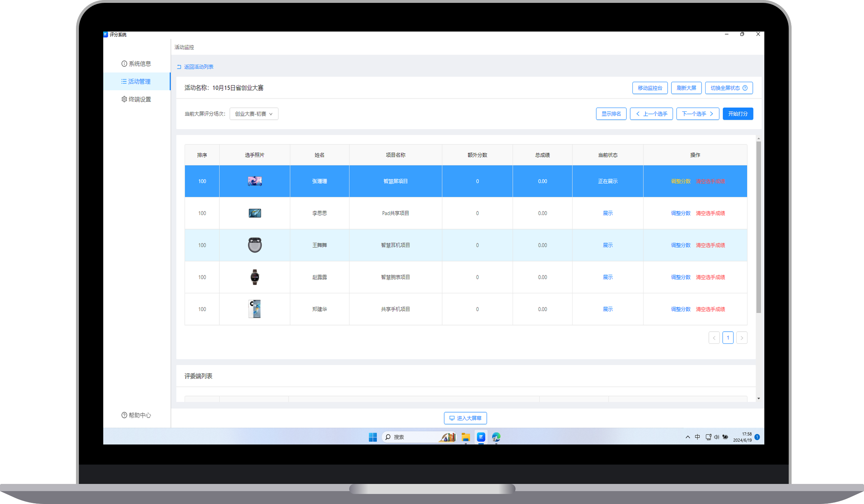The height and width of the screenshot is (504, 864).
Task: Click 展示 for 李思思's row
Action: click(x=607, y=213)
